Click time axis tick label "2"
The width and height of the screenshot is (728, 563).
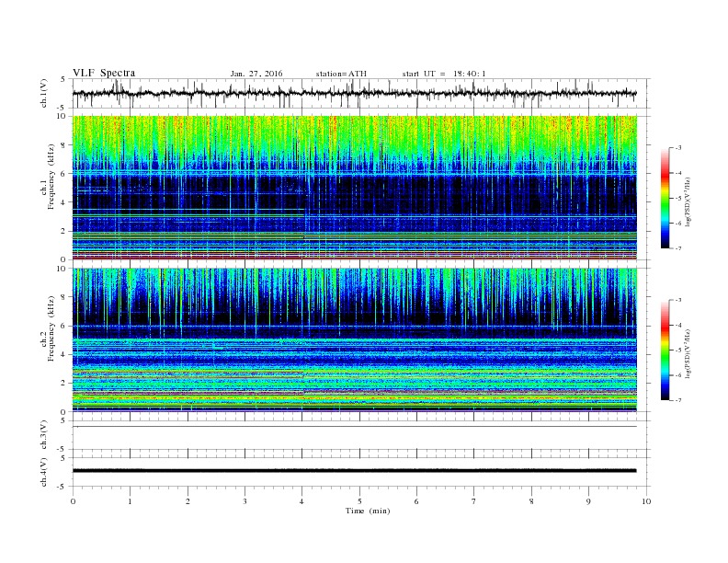[188, 501]
